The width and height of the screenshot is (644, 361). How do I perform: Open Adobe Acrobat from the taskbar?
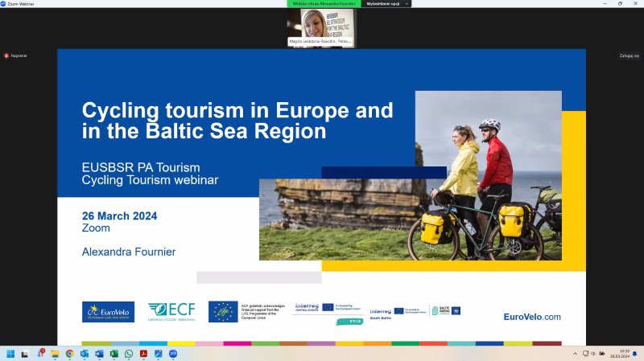(x=143, y=354)
